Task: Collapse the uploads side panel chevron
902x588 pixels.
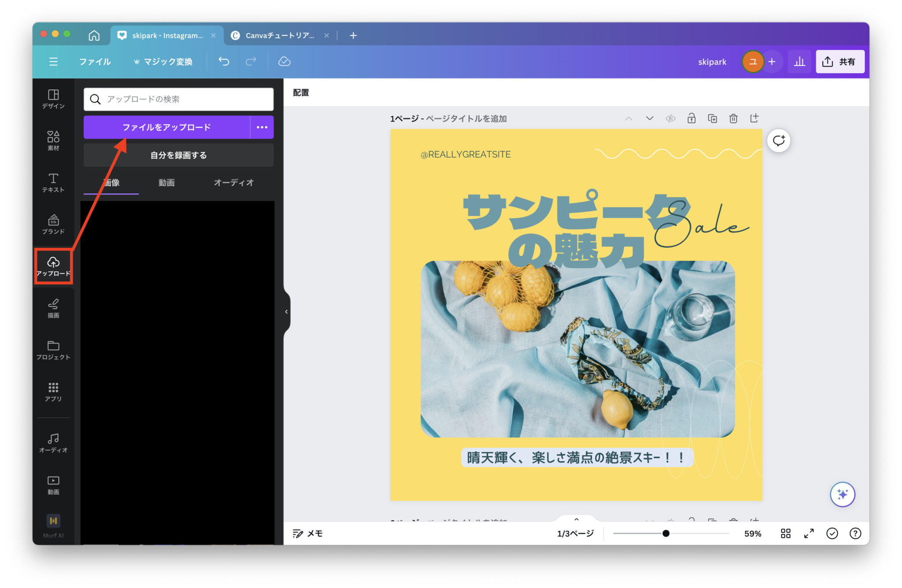Action: tap(287, 311)
